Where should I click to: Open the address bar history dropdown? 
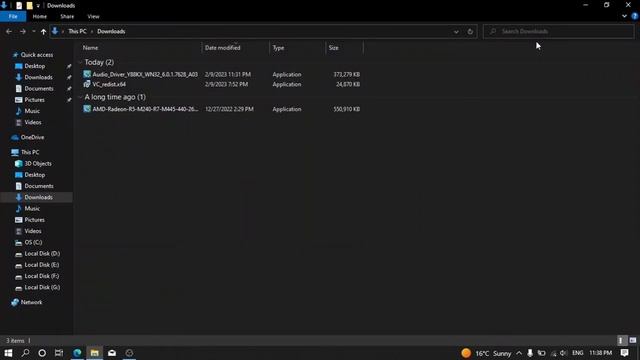click(456, 31)
